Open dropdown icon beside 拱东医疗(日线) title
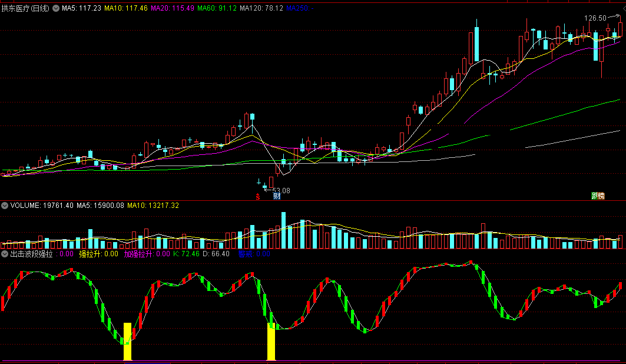Viewport: 626px width, 364px height. (56, 8)
